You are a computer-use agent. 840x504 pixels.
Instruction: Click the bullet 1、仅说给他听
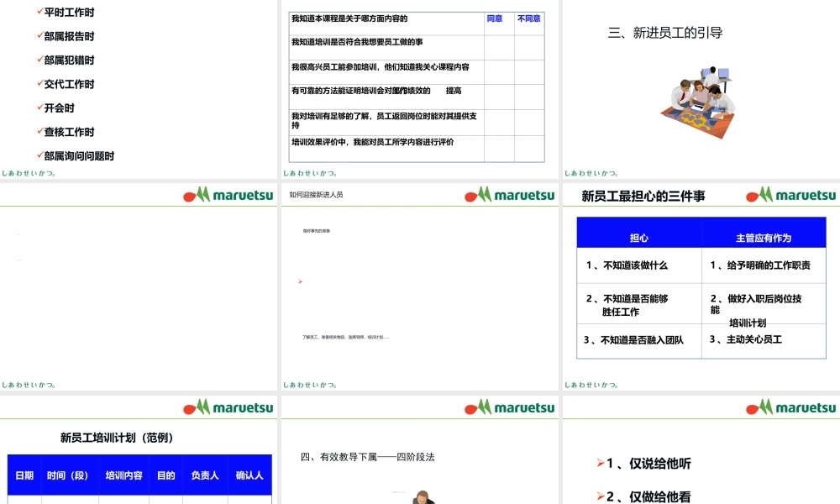pos(648,464)
